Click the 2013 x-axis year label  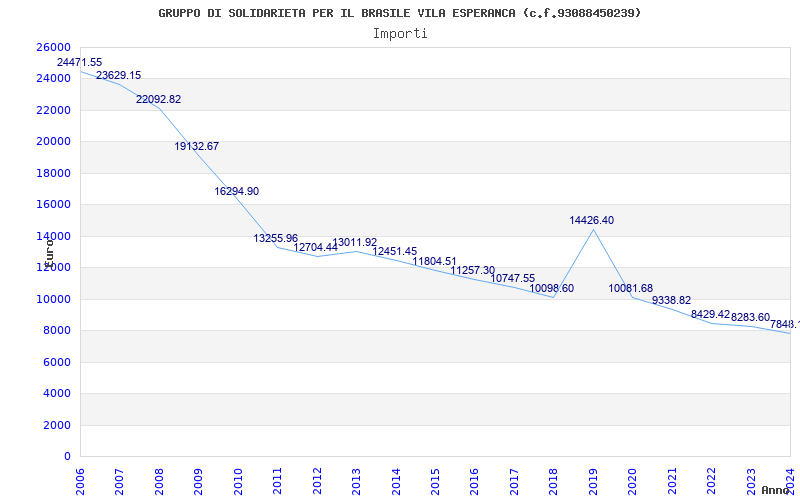click(356, 481)
